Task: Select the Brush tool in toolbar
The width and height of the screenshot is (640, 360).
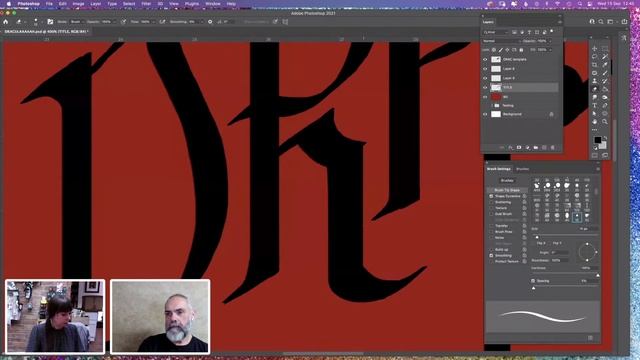Action: coord(605,73)
